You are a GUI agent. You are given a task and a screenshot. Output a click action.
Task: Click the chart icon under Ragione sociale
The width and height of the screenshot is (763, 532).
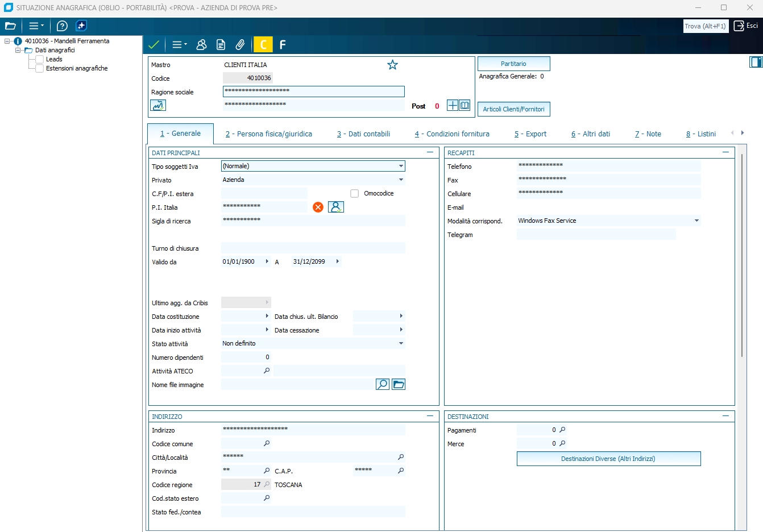157,105
